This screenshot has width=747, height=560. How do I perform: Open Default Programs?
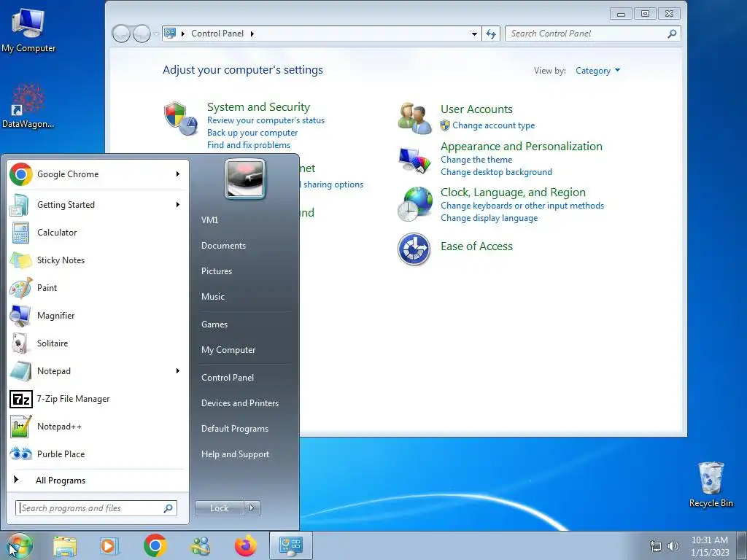pyautogui.click(x=235, y=429)
